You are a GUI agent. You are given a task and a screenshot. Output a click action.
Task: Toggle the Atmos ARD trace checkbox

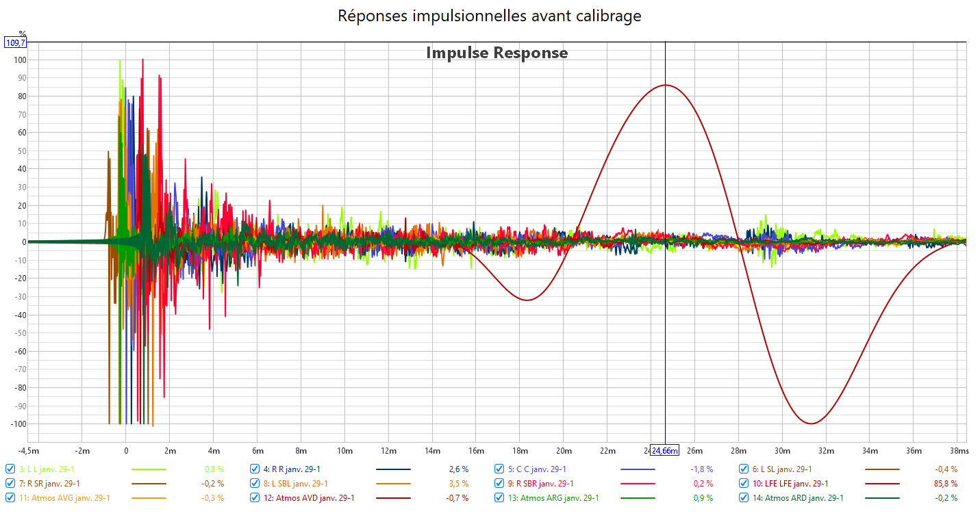pos(744,498)
